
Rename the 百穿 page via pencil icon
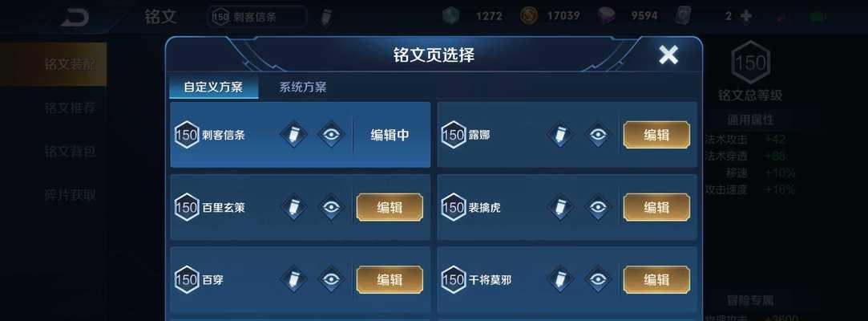[293, 279]
